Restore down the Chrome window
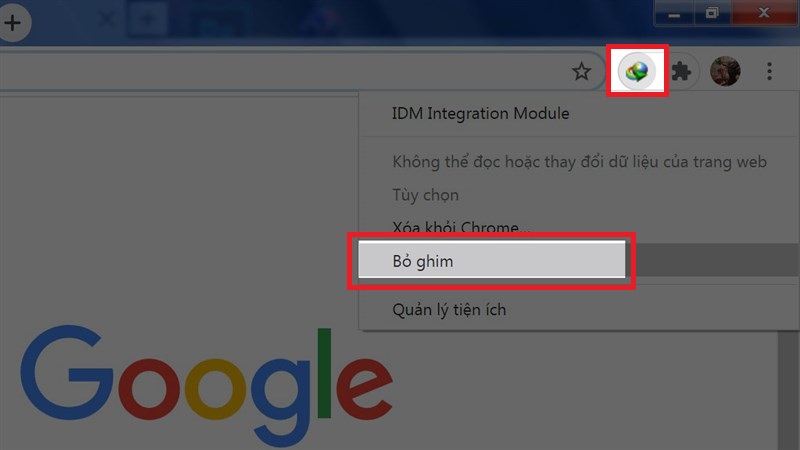 (x=712, y=13)
